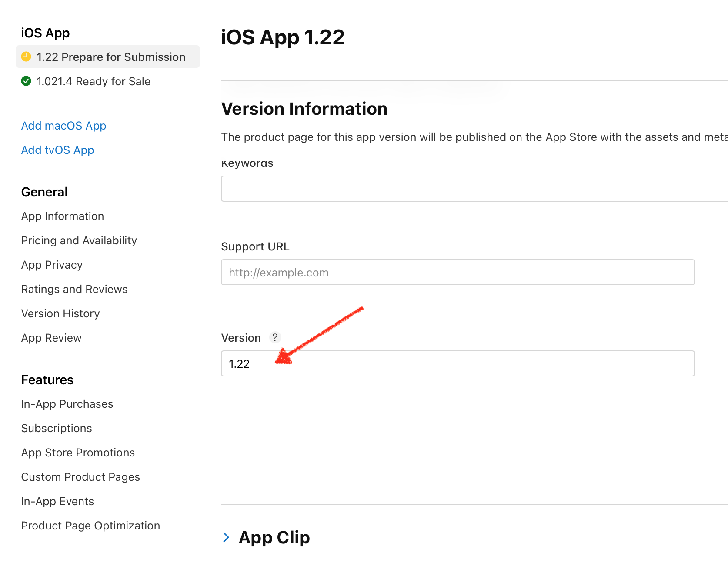Image resolution: width=728 pixels, height=566 pixels.
Task: Click the Version help question mark icon
Action: pos(275,337)
